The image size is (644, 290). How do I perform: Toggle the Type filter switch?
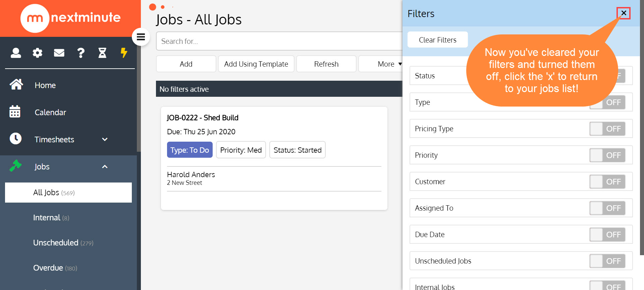click(607, 102)
